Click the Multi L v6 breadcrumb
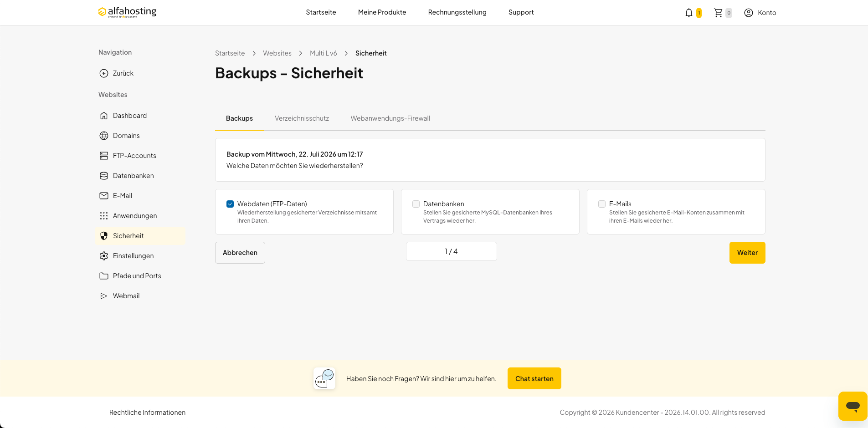This screenshot has height=428, width=868. [x=324, y=53]
